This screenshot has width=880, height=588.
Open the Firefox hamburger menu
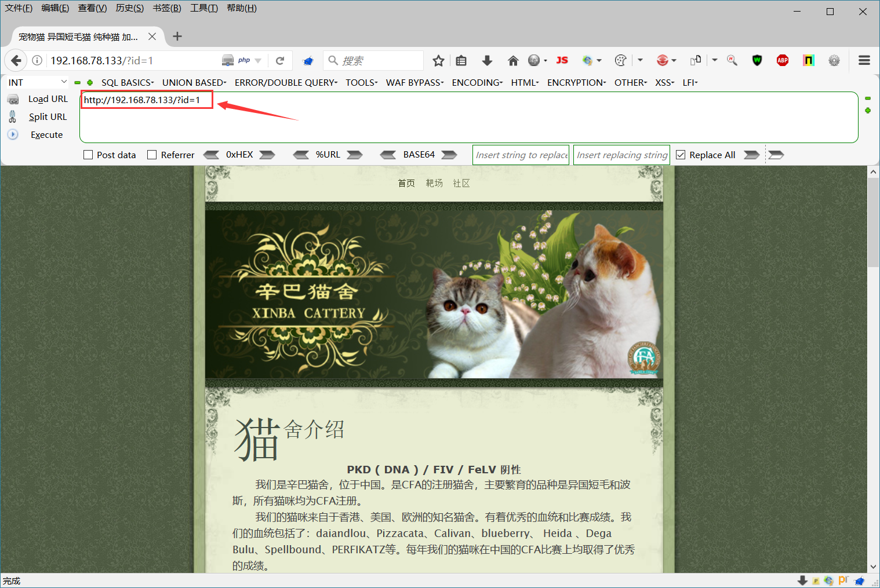pyautogui.click(x=864, y=60)
